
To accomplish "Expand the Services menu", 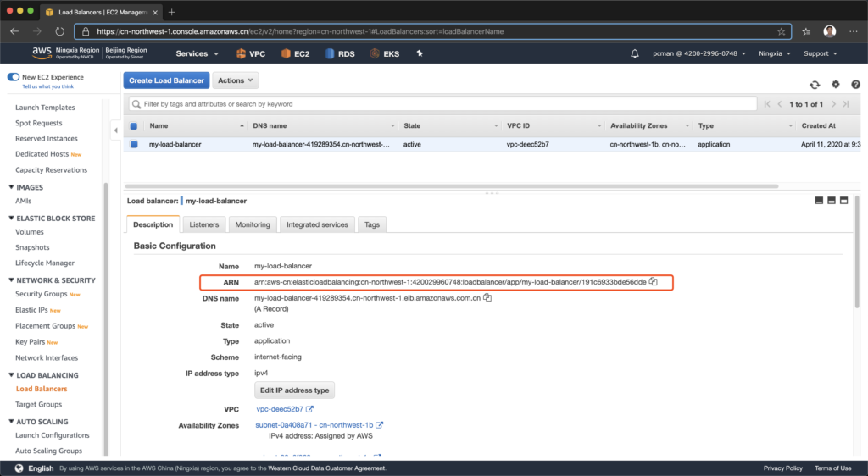I will (197, 53).
